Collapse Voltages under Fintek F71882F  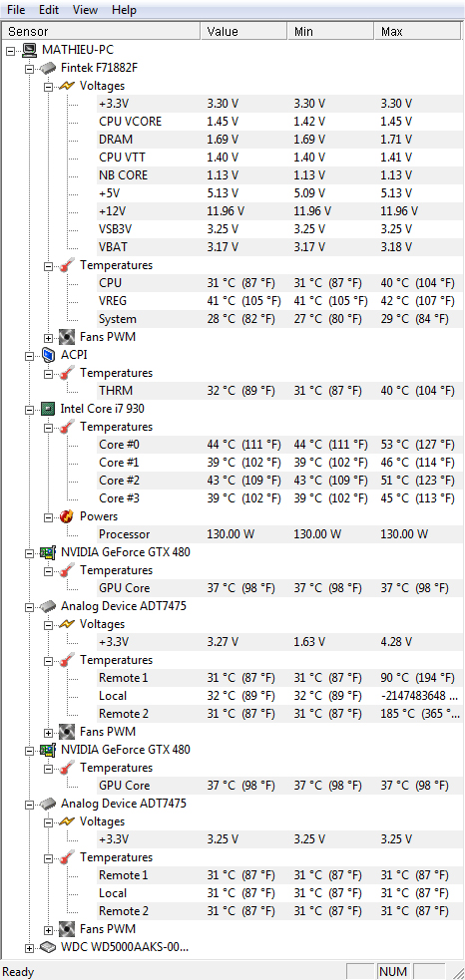click(x=48, y=87)
